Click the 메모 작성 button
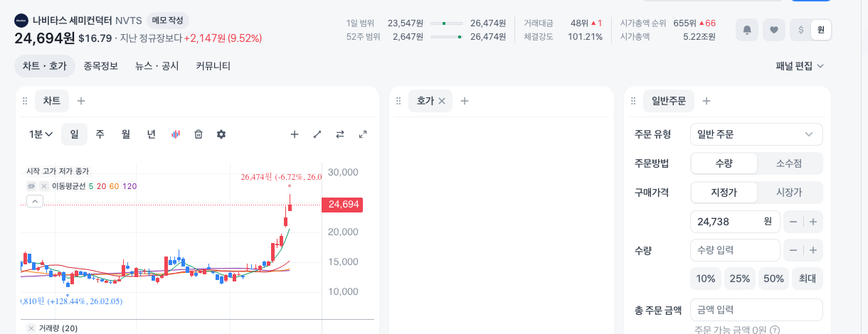Viewport: 868px width, 334px height. (168, 21)
